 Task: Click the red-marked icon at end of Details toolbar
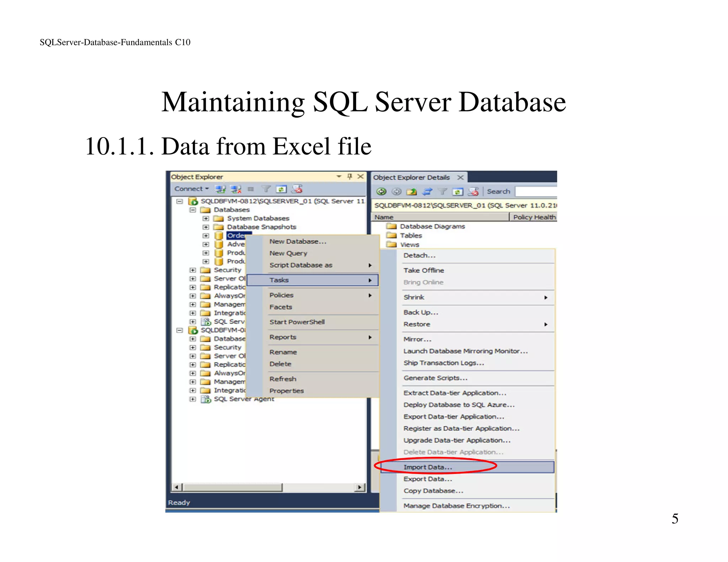[473, 192]
